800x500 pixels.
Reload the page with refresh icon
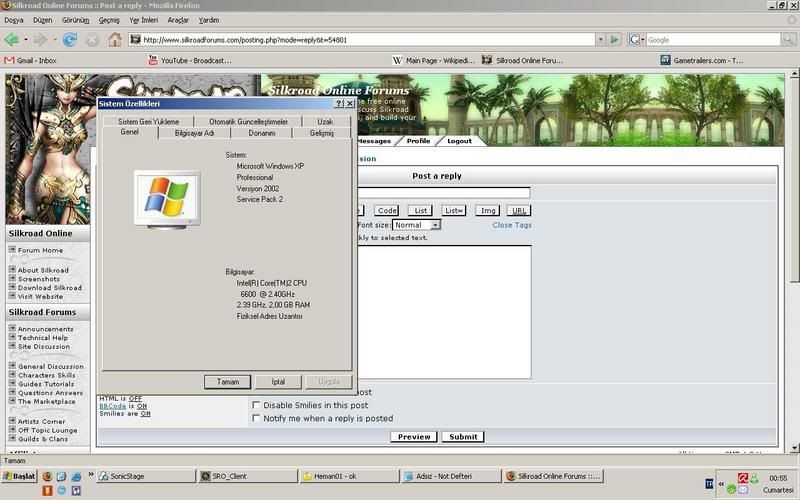click(x=70, y=39)
